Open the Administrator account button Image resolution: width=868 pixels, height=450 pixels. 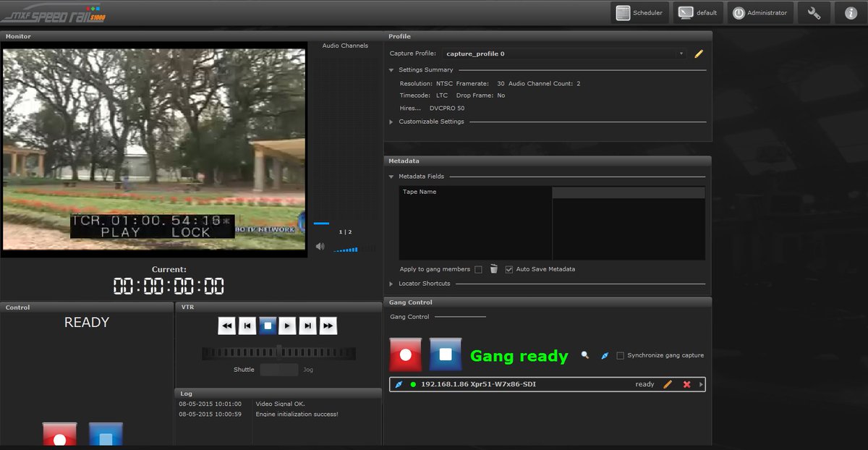point(760,13)
